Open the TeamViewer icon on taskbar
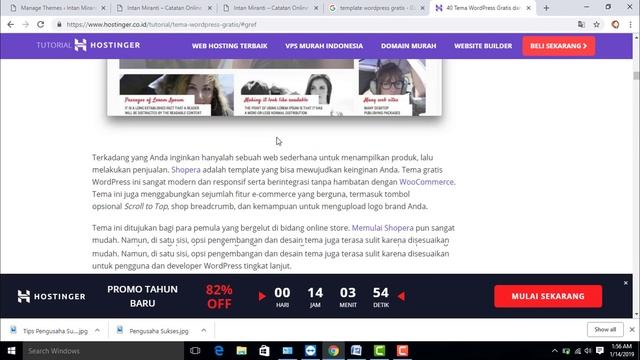Viewport: 640px width, 360px height. pos(310,351)
